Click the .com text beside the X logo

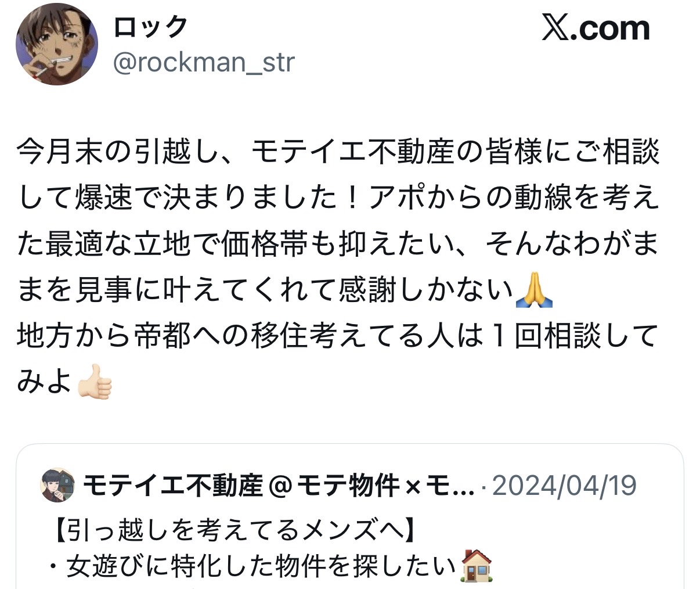(x=610, y=28)
